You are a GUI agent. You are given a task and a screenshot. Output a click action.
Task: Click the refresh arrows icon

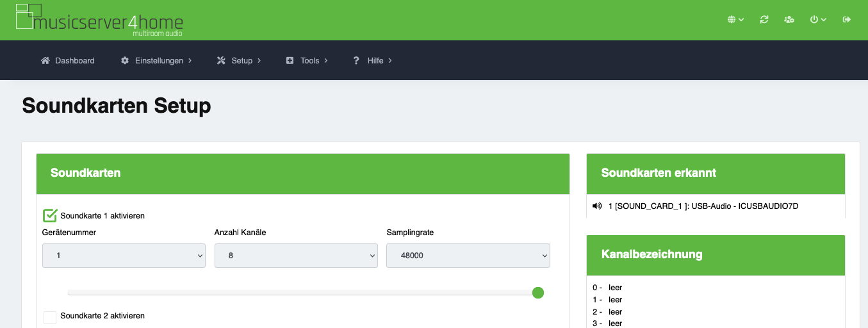[x=764, y=20]
